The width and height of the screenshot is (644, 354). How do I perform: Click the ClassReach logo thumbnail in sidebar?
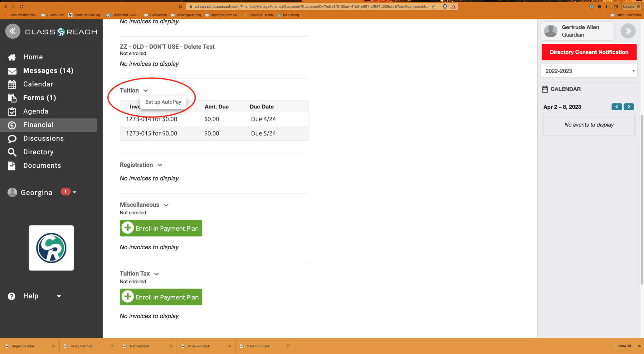[51, 248]
